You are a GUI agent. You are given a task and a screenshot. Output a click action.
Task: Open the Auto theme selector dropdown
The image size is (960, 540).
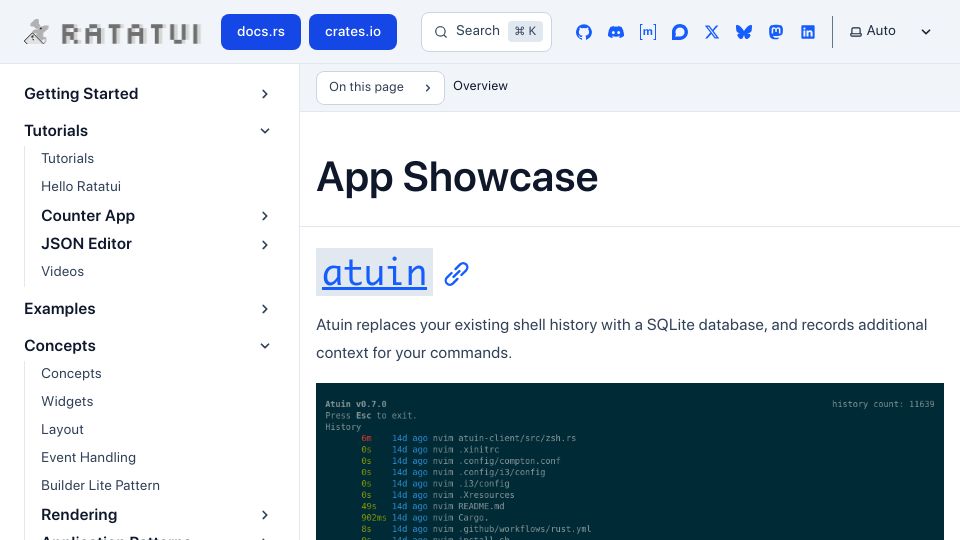tap(891, 31)
